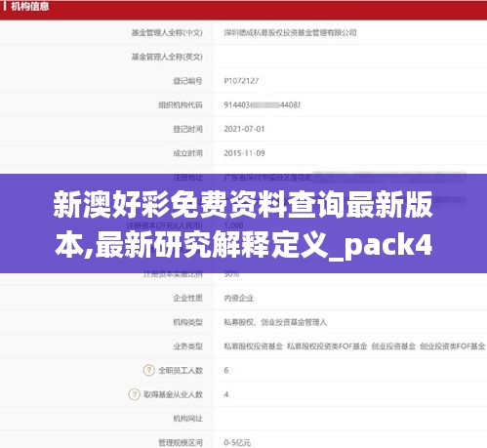
Task: Select the value 私募股权、创业投资基金管理人
Action: 275,322
